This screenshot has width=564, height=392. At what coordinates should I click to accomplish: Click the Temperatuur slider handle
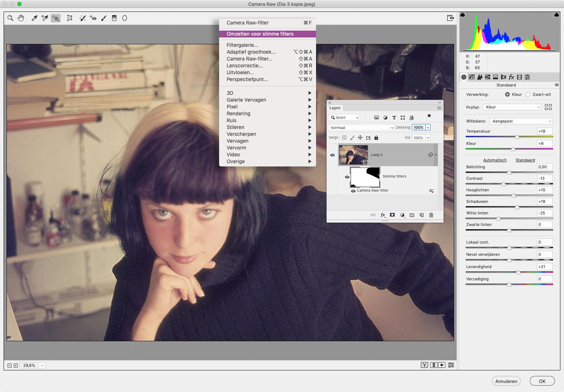pos(517,137)
